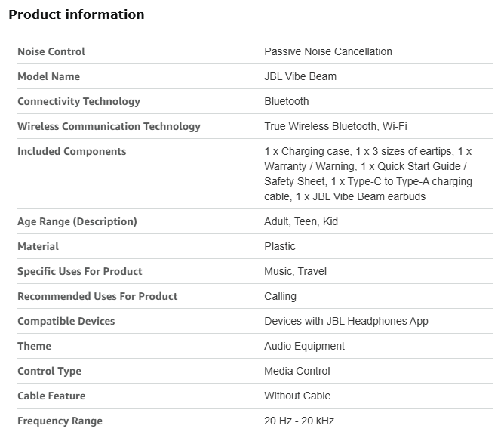Viewport: 504px width, 438px height.
Task: Click the 'Passive Noise Cancellation' value
Action: (328, 51)
